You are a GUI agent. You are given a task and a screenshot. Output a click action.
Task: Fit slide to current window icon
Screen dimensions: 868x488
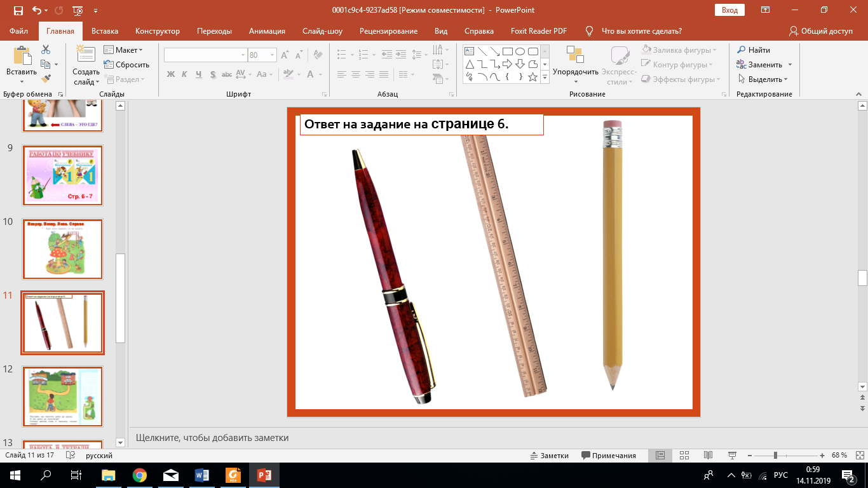[858, 456]
